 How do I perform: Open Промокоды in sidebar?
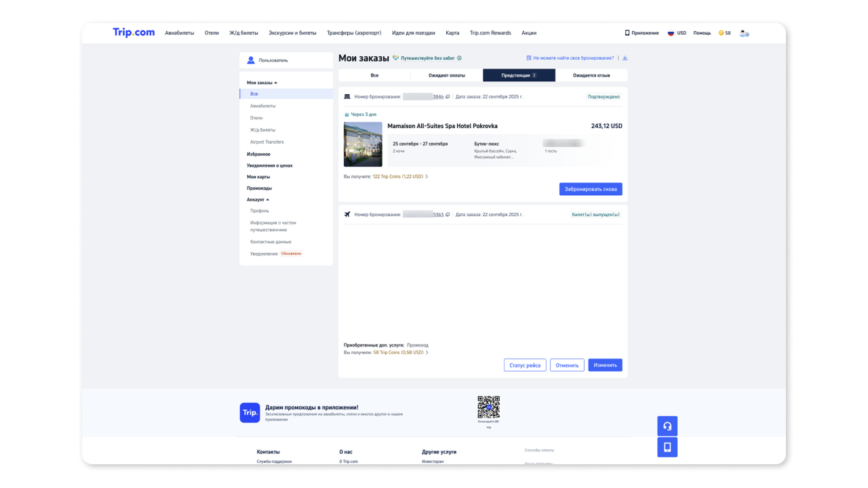pyautogui.click(x=259, y=188)
